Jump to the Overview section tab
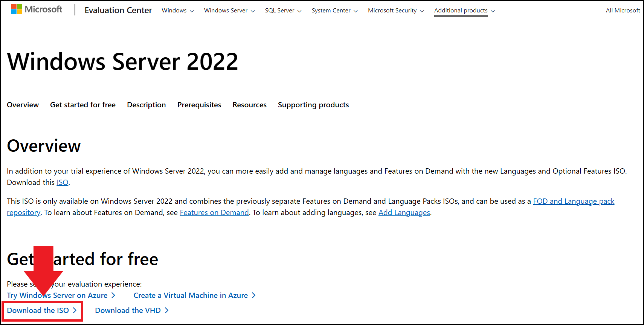The width and height of the screenshot is (644, 325). point(23,105)
